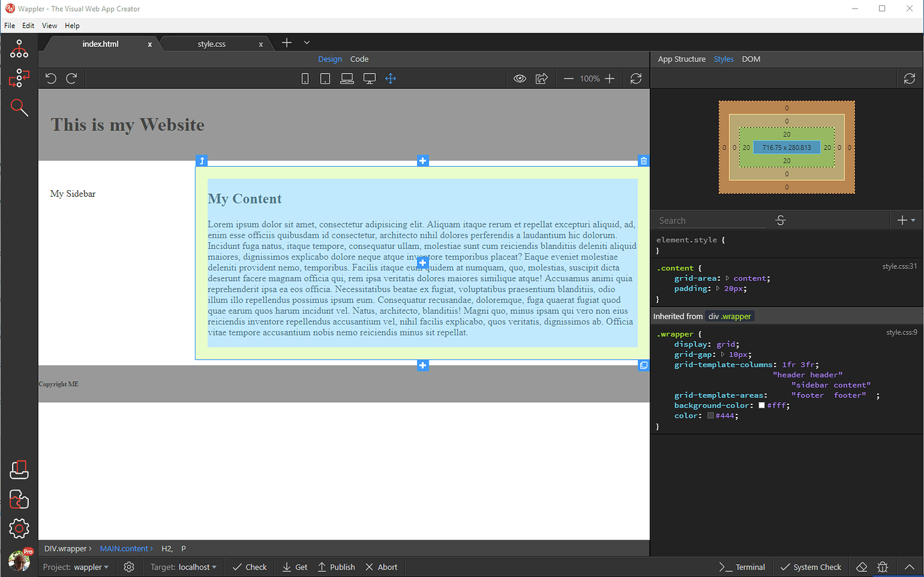Run System Check
The height and width of the screenshot is (577, 924).
coord(811,567)
